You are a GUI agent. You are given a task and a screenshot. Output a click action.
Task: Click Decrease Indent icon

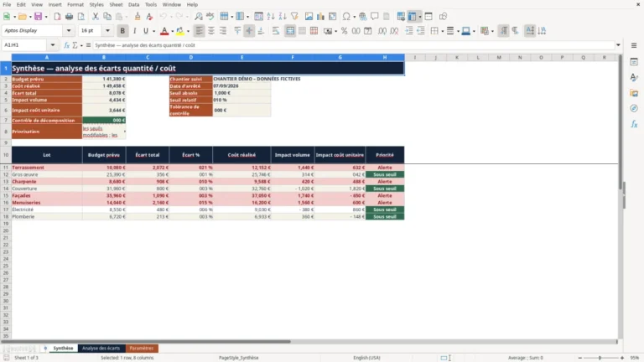421,31
